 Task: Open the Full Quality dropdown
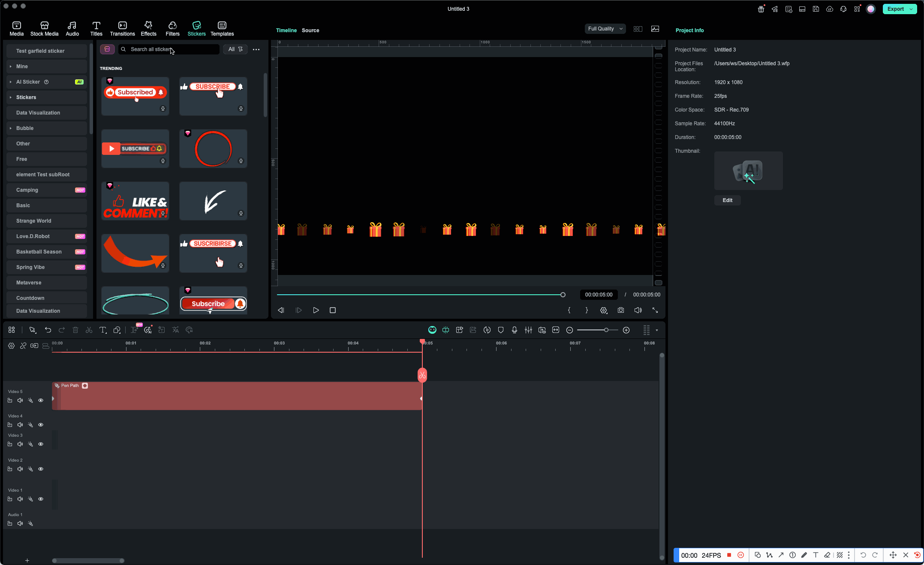click(605, 29)
